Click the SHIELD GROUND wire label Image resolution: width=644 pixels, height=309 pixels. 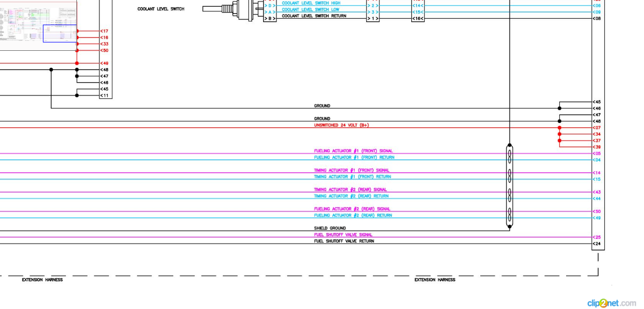click(x=330, y=228)
